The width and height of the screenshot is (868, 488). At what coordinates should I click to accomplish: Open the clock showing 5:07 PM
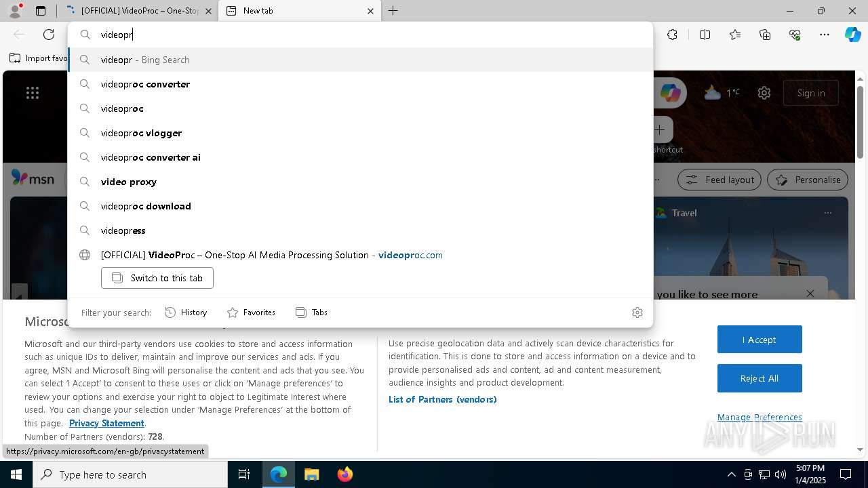pos(810,474)
